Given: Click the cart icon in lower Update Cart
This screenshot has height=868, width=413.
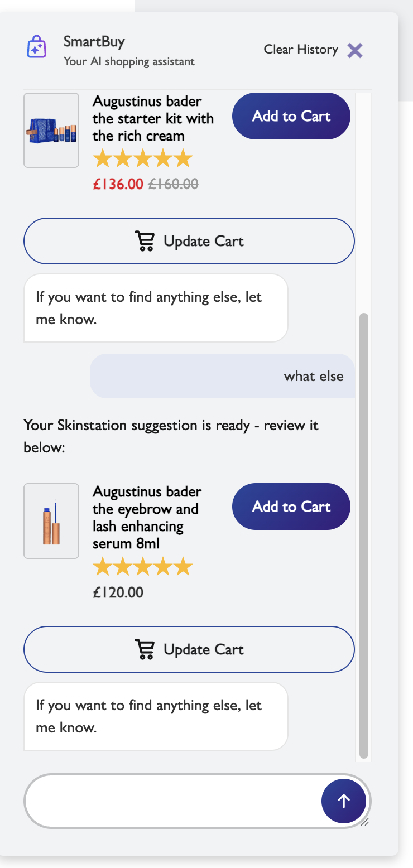Looking at the screenshot, I should [145, 650].
